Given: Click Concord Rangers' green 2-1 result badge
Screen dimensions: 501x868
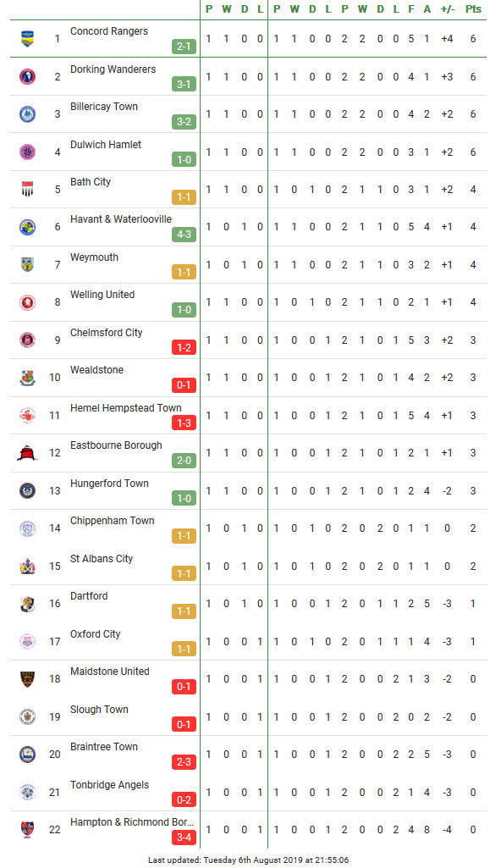Looking at the screenshot, I should tap(184, 47).
